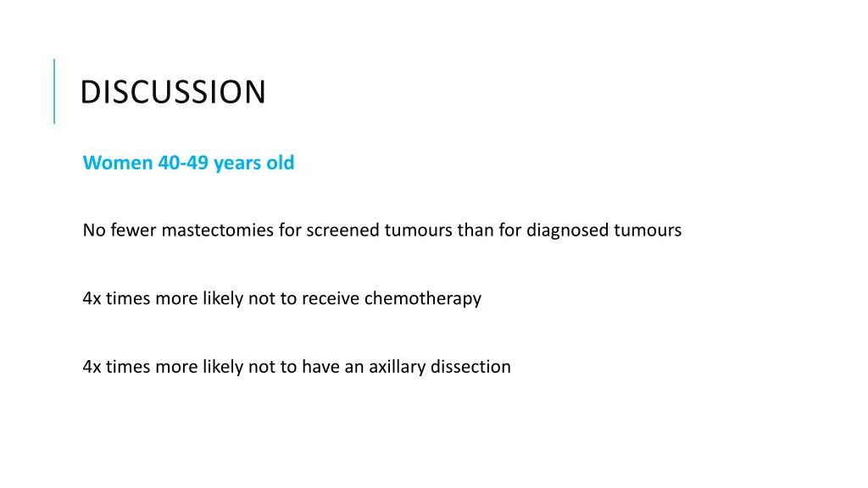Click '4x' in the chemotherapy line
This screenshot has width=868, height=488.
coord(92,298)
